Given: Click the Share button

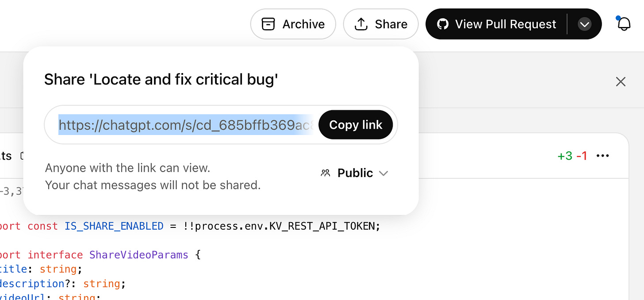Looking at the screenshot, I should click(x=380, y=24).
